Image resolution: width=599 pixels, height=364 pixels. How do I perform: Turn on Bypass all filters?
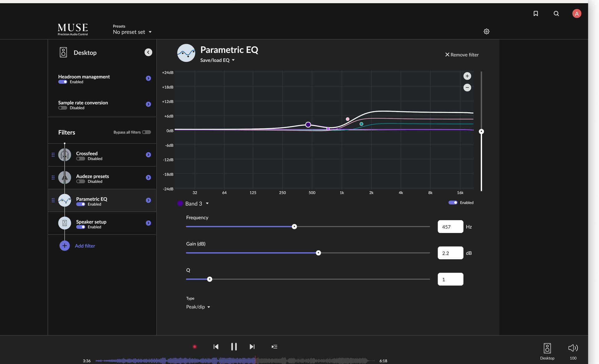[x=146, y=132]
